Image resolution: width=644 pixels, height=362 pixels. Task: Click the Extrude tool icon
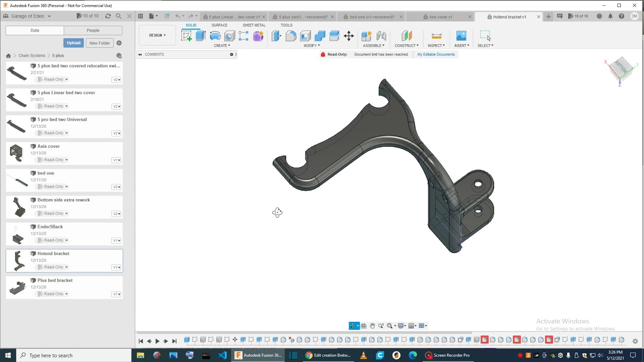click(200, 36)
